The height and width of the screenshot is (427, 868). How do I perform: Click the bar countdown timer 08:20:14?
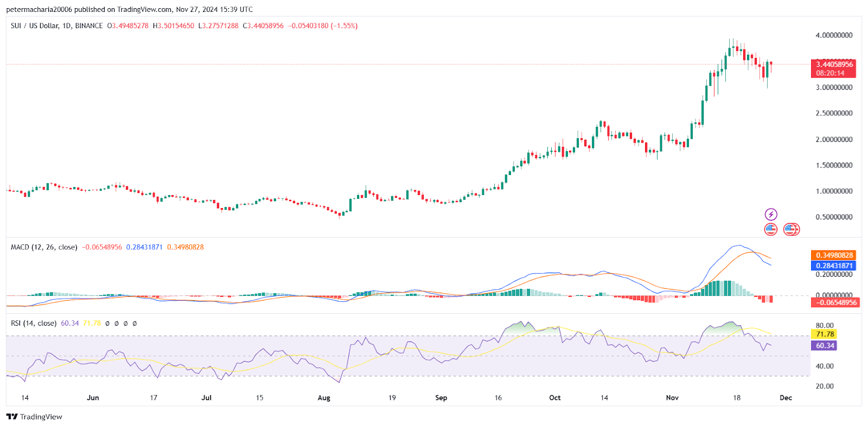831,73
